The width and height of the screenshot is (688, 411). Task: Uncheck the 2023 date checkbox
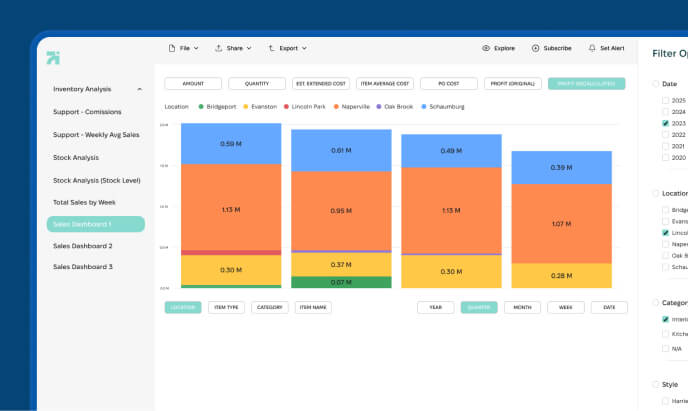666,123
